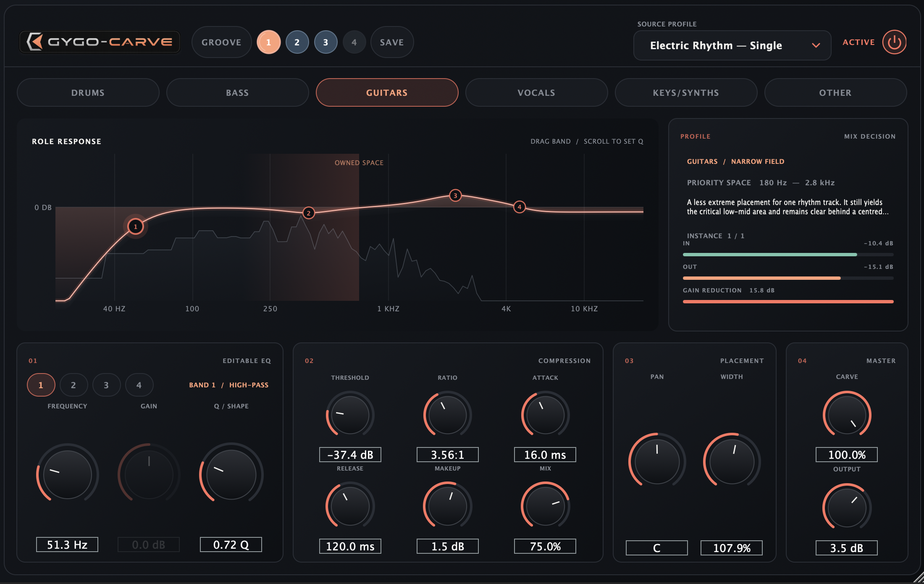Click the compression RELEASE knob
Screen dimensions: 924x584
[350, 506]
